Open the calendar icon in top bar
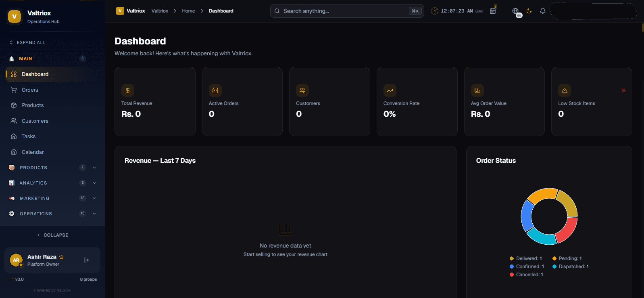644x298 pixels. pyautogui.click(x=493, y=11)
